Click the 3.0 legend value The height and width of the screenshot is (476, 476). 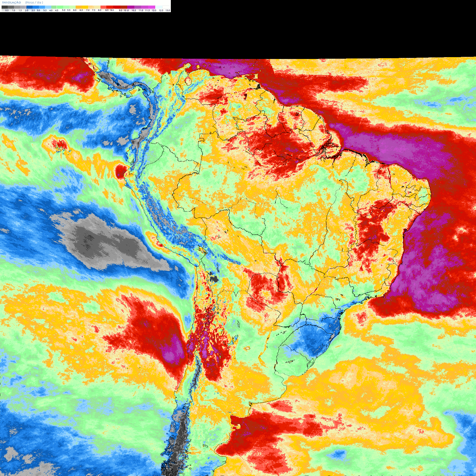[38, 10]
